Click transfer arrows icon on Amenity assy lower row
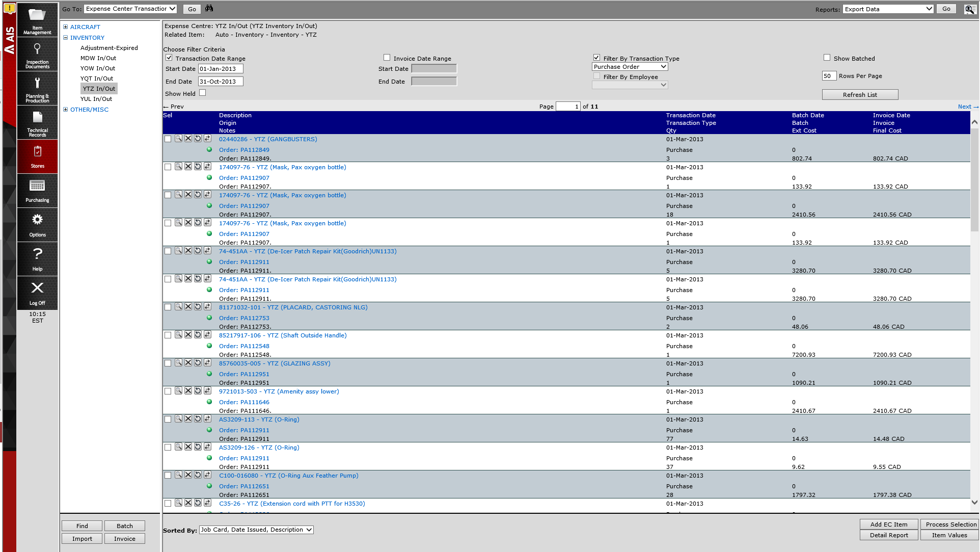This screenshot has width=980, height=552. tap(207, 391)
